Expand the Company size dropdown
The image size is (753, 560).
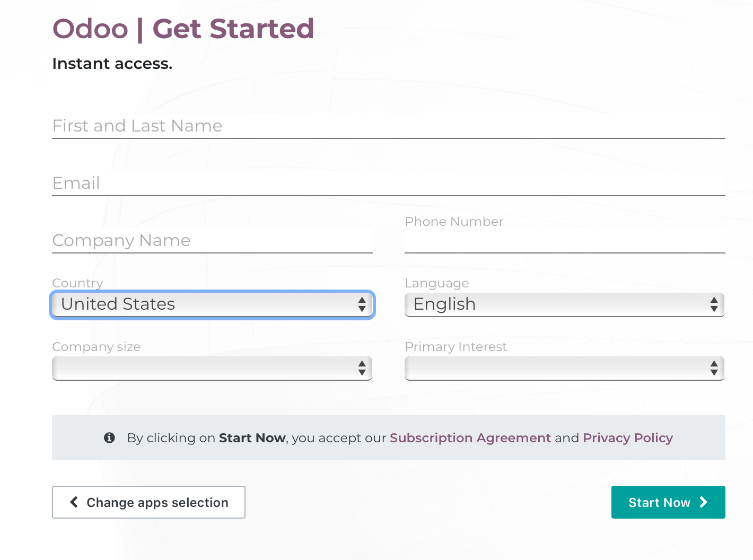point(212,369)
